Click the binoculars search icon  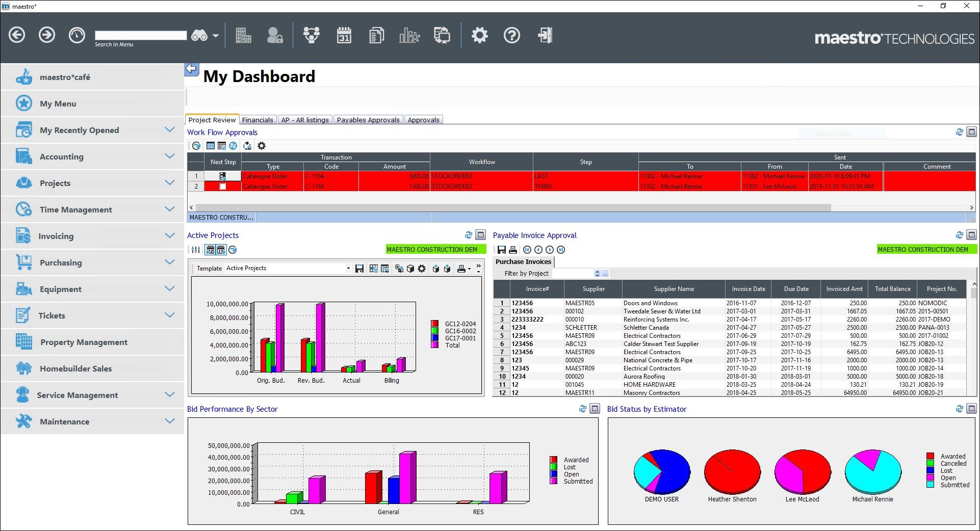click(199, 36)
